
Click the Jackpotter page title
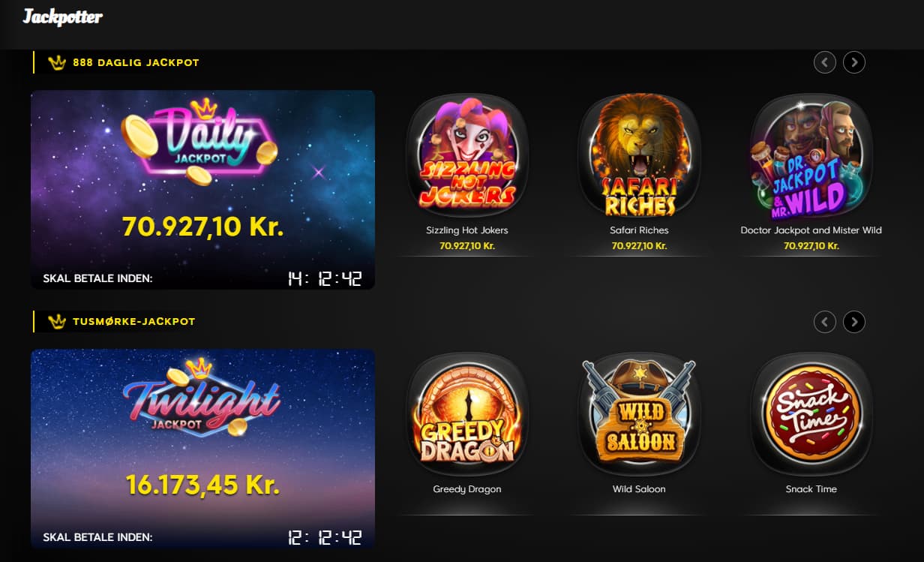pyautogui.click(x=63, y=17)
